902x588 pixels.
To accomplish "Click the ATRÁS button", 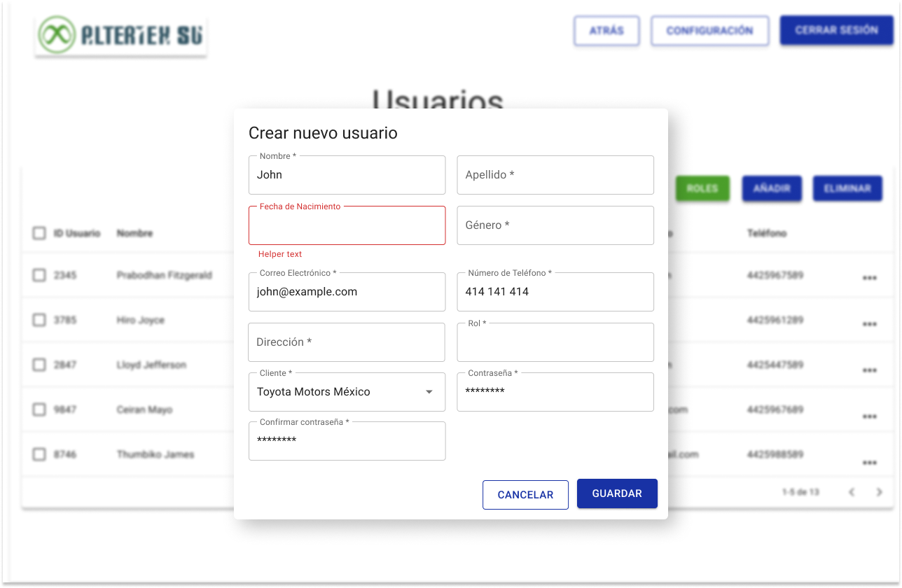I will (606, 31).
